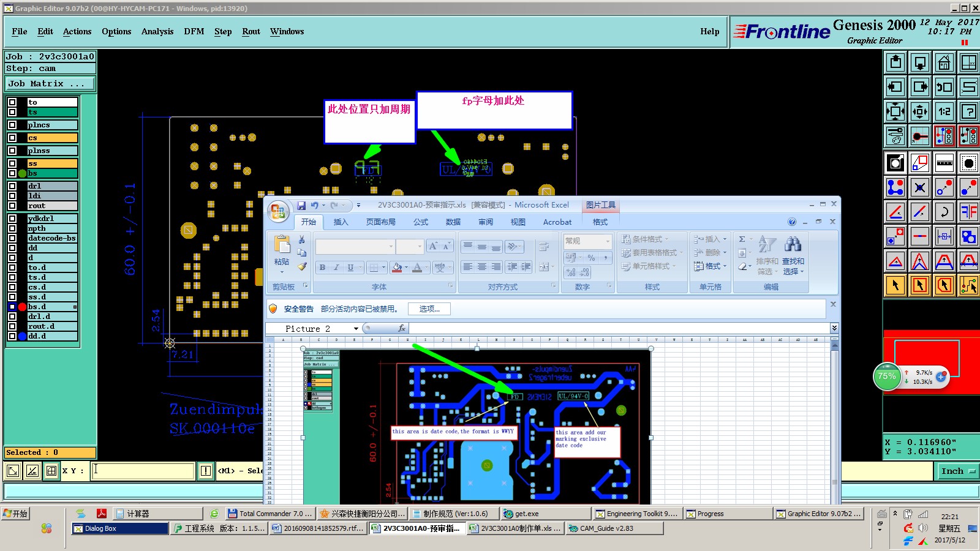Screen dimensions: 980x551
Task: Toggle checkbox for layer 'plncs'
Action: [12, 125]
